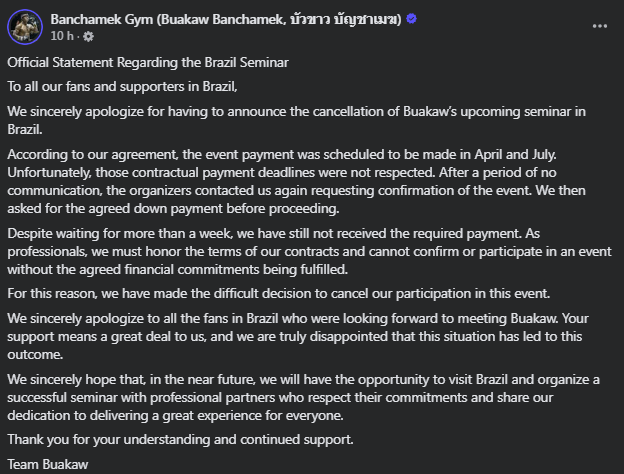Click the "To all our fans and supporters" line
This screenshot has height=474, width=624.
pos(122,86)
